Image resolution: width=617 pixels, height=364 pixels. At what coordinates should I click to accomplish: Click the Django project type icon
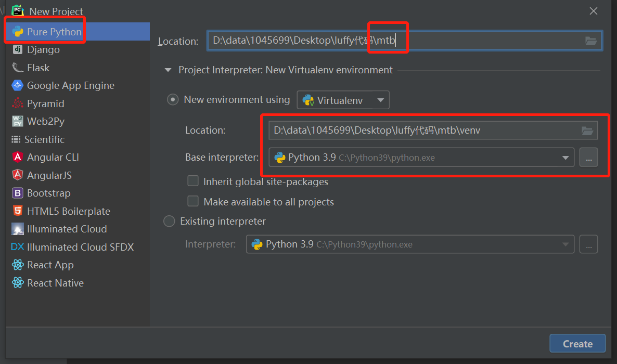tap(18, 50)
